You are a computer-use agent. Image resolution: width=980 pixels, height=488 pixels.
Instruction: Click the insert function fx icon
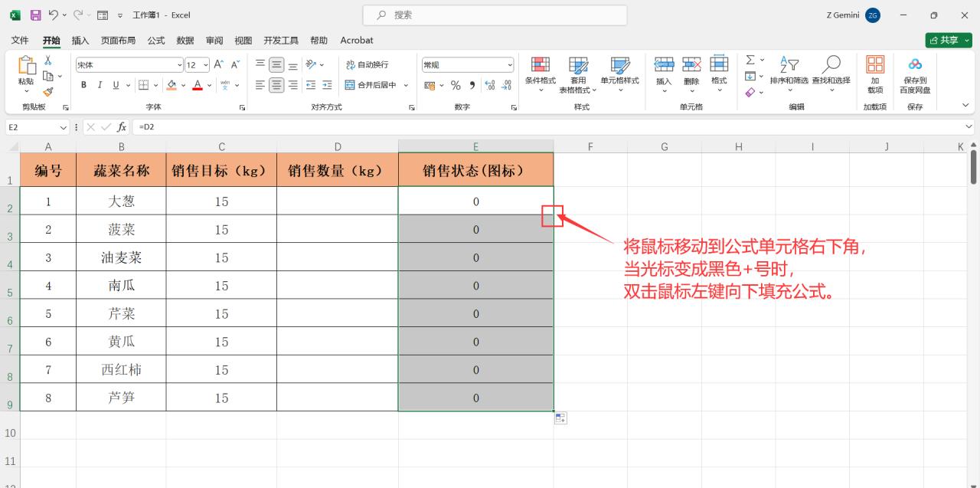tap(122, 127)
